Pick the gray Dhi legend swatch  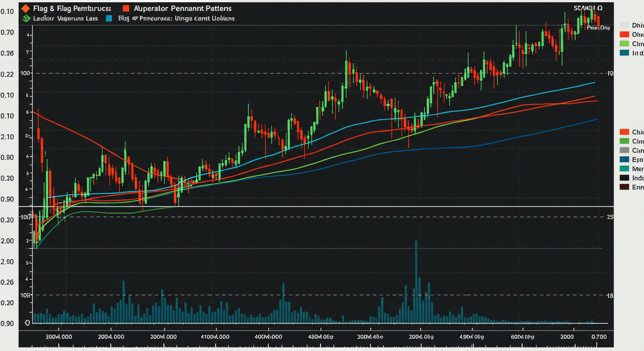pos(624,25)
